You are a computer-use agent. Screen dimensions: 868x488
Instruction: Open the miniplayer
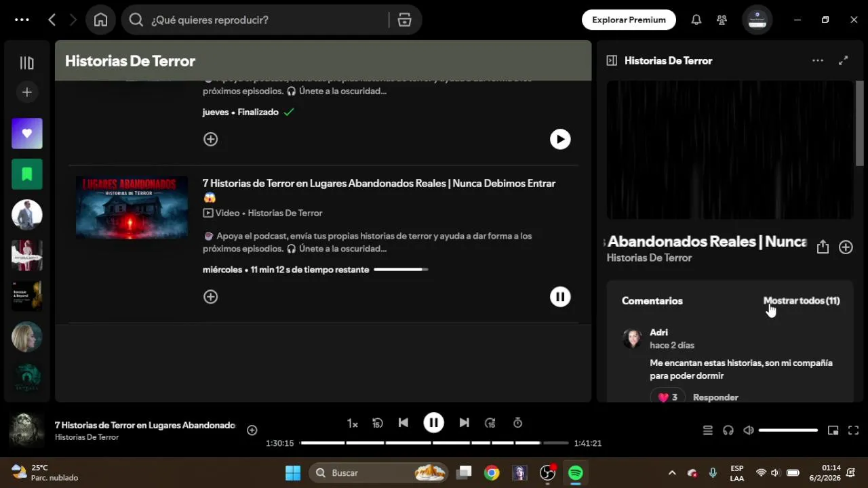pos(833,430)
